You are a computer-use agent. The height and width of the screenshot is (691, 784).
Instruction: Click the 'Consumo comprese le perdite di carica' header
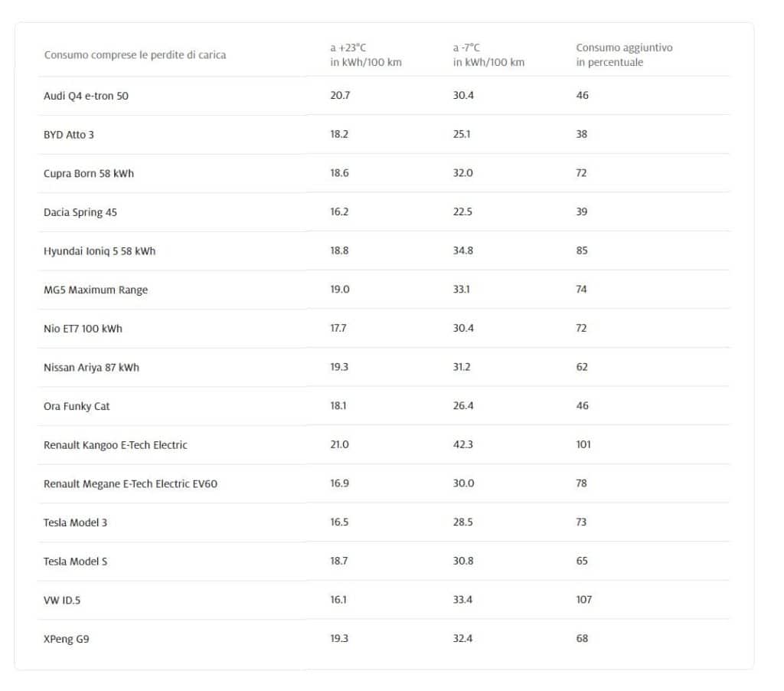pos(135,55)
